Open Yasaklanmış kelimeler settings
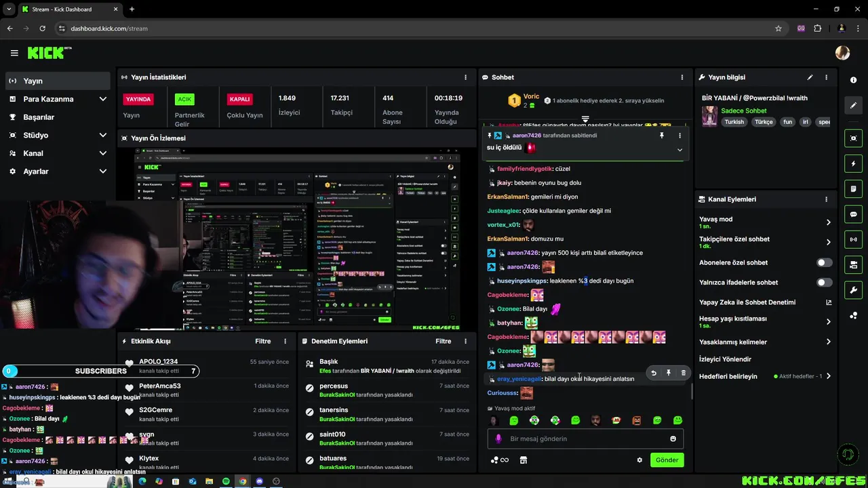The width and height of the screenshot is (868, 488). tap(765, 342)
